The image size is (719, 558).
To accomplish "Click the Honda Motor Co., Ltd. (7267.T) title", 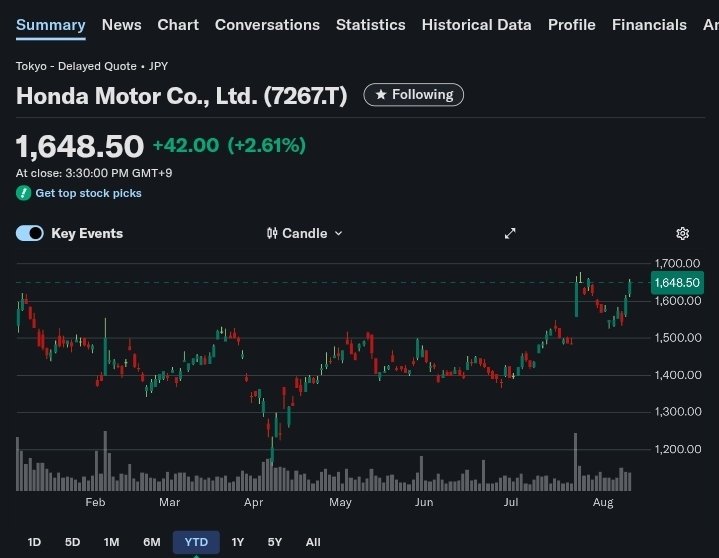I will 182,96.
